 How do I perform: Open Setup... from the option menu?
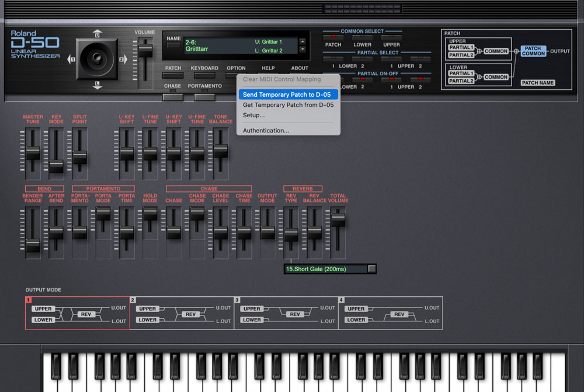tap(288, 116)
